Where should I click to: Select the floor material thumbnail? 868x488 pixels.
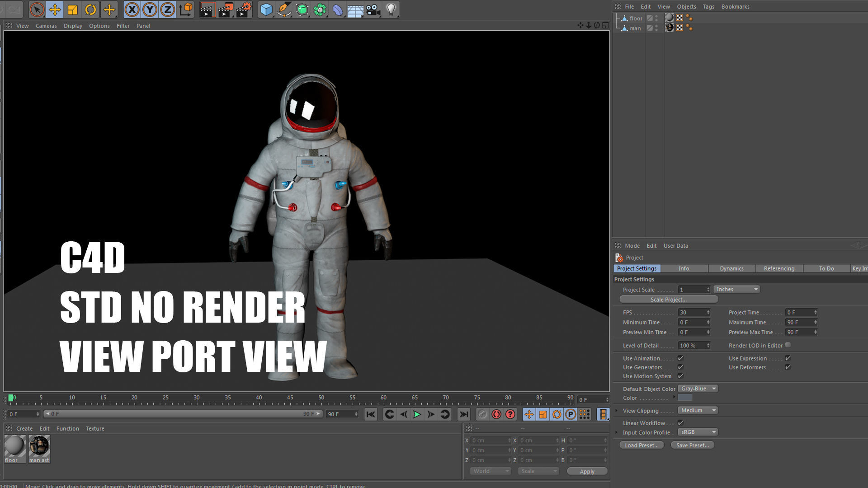coord(15,449)
